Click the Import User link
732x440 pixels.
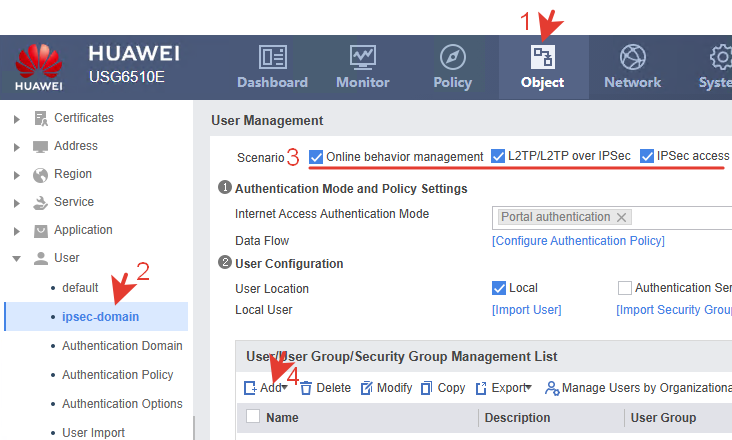526,310
